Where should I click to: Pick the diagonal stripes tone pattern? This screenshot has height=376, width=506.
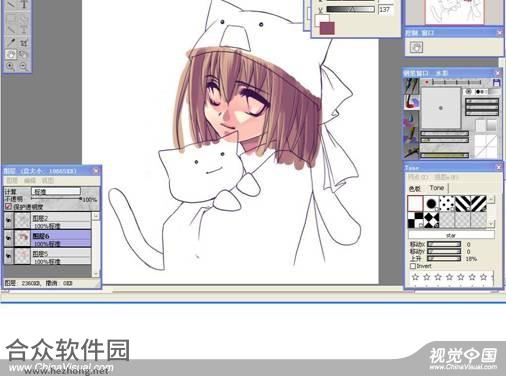pos(462,203)
